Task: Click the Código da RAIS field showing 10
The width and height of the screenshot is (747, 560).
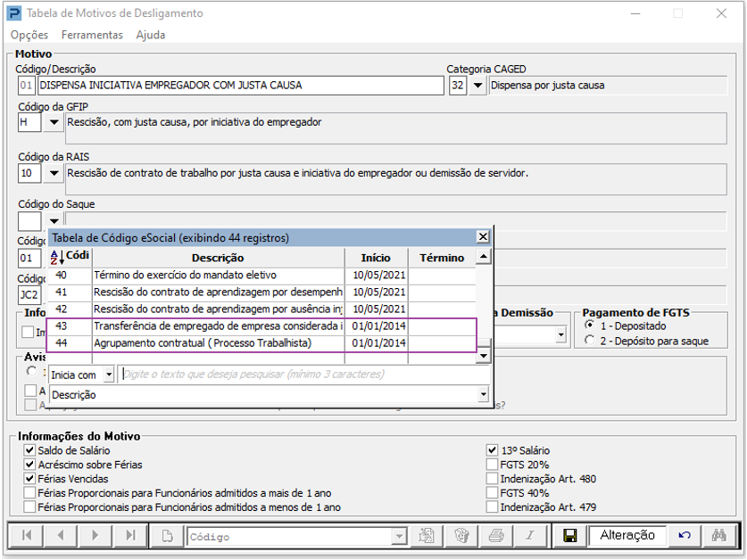Action: [x=29, y=173]
